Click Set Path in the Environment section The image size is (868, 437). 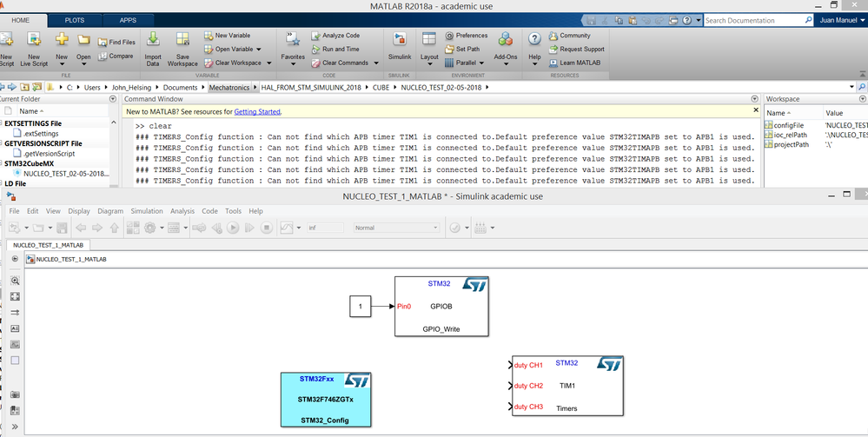pyautogui.click(x=462, y=49)
